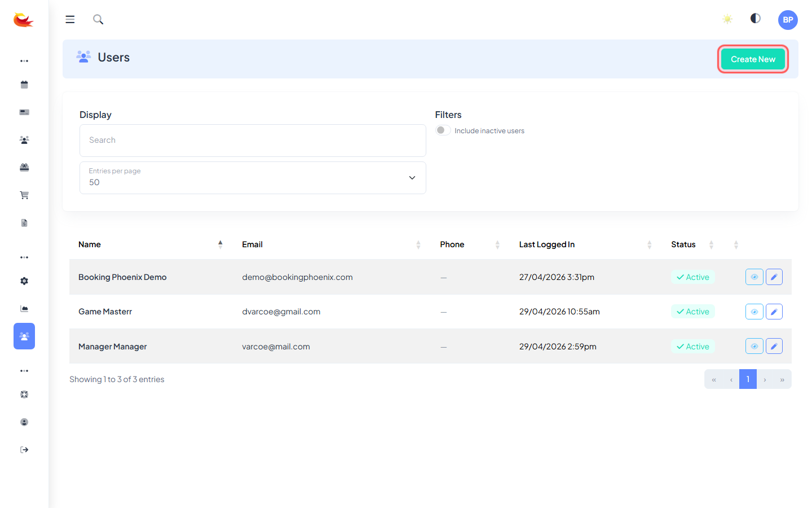Screen dimensions: 812x508
Task: Click email varcoe@mail.com
Action: [276, 347]
